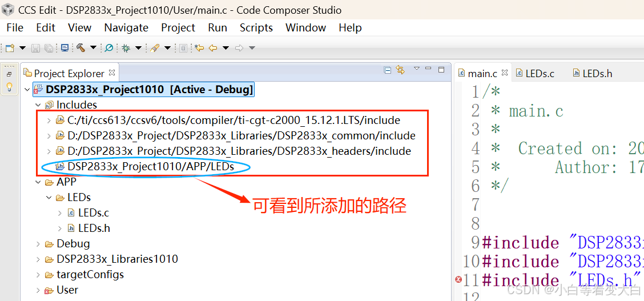Expand the DSP2833x_Libraries1010 folder
644x301 pixels.
pyautogui.click(x=38, y=259)
